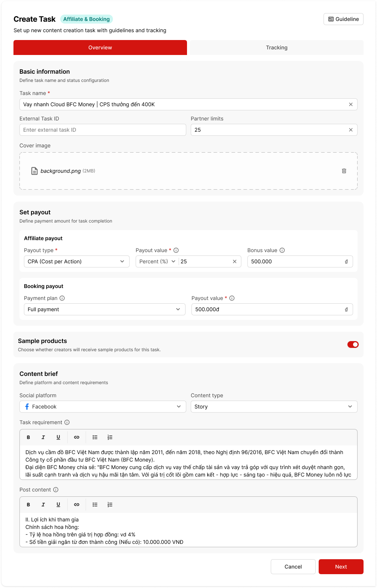Show info tooltip for Bonus value
The width and height of the screenshot is (377, 588).
click(282, 250)
